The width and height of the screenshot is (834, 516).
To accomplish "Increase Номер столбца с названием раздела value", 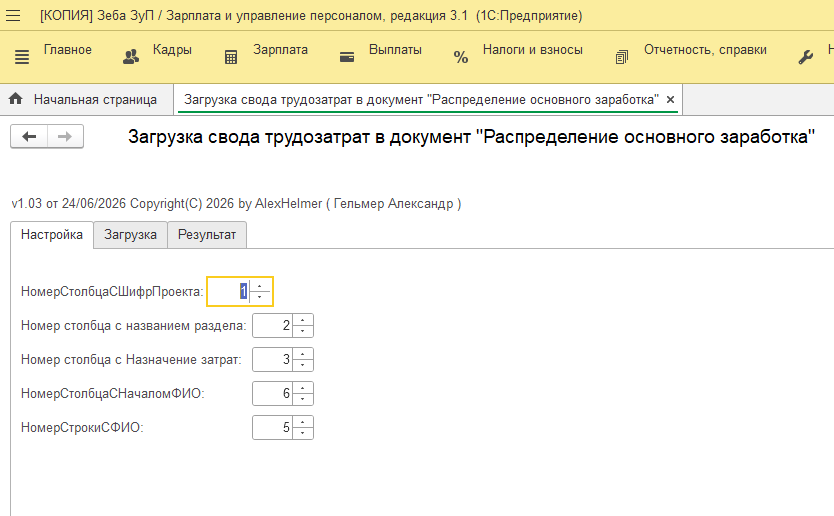I will pyautogui.click(x=303, y=320).
